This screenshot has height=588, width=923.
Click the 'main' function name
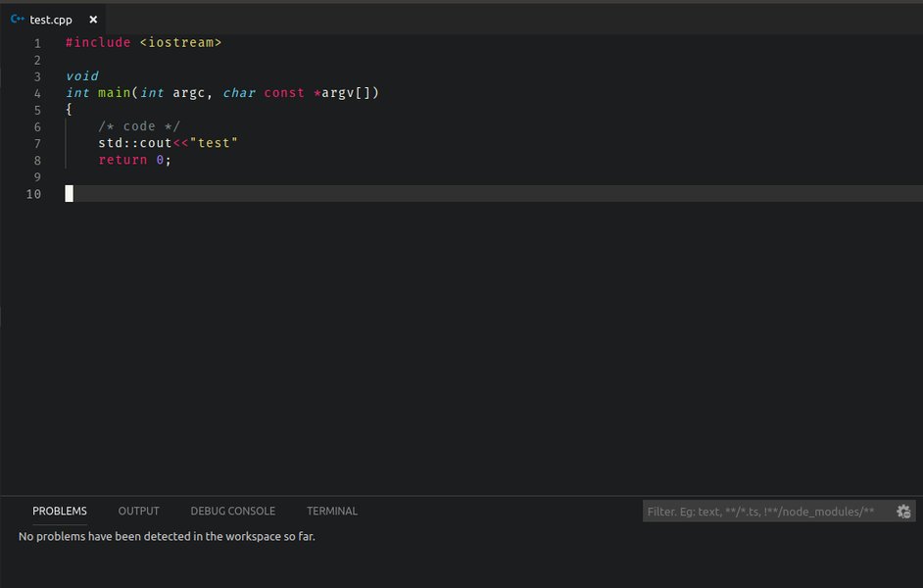115,92
